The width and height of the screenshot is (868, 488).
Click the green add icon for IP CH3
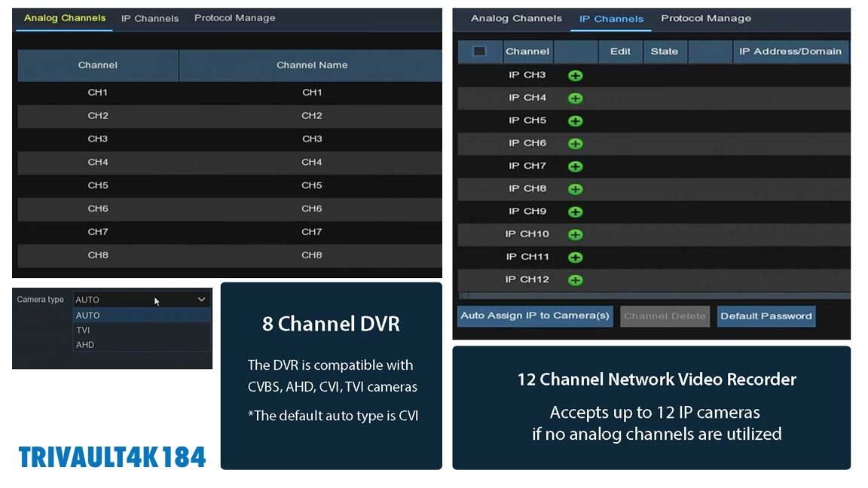(576, 75)
